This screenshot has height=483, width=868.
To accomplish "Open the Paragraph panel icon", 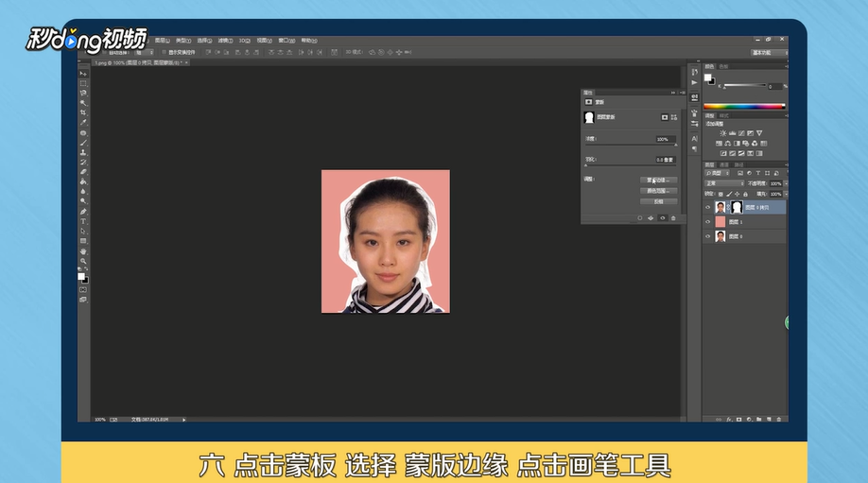I will click(695, 148).
